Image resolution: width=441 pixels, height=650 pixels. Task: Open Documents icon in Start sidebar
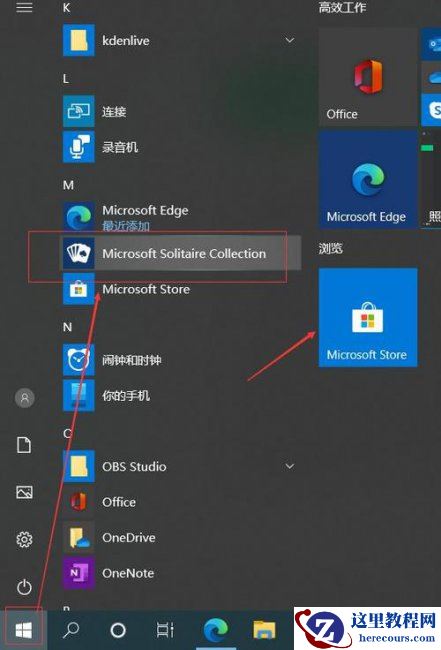[24, 445]
